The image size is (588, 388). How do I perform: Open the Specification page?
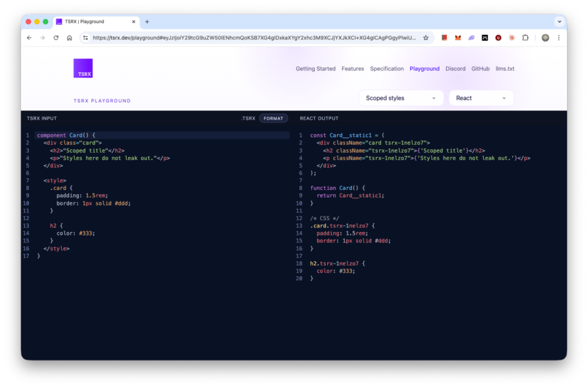(x=386, y=68)
